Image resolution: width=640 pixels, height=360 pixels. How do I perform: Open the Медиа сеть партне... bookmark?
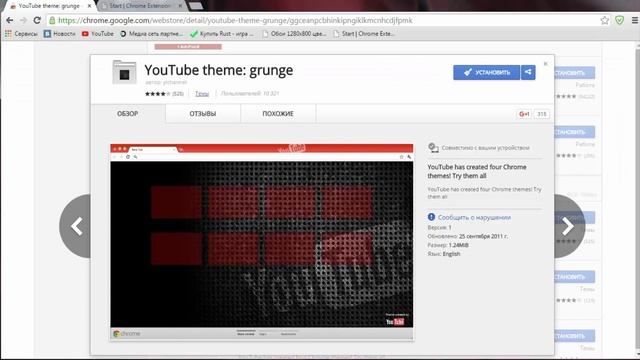click(x=151, y=34)
